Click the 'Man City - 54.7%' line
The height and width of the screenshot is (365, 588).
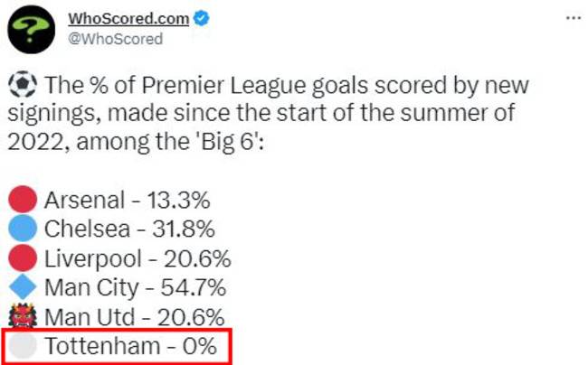(135, 288)
